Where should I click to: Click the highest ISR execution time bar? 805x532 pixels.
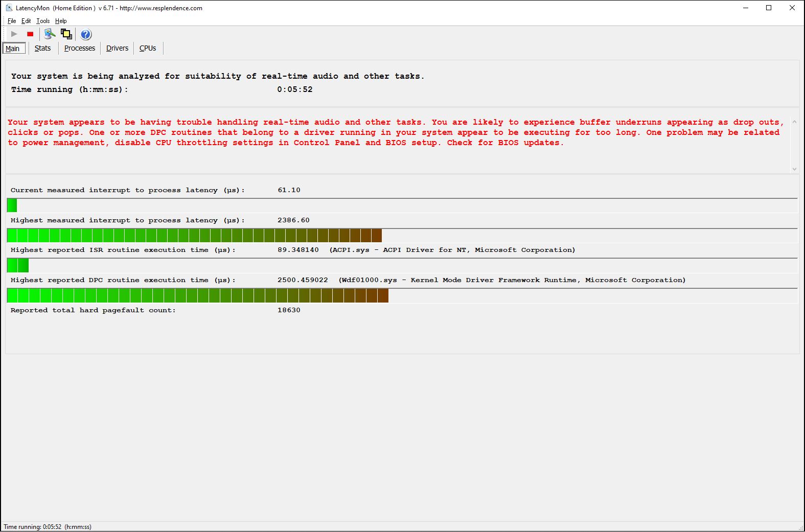(402, 265)
